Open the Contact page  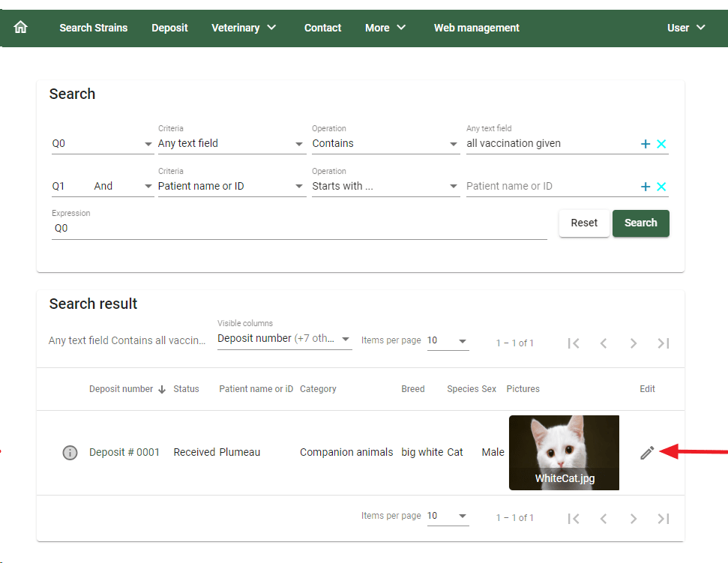pyautogui.click(x=322, y=28)
